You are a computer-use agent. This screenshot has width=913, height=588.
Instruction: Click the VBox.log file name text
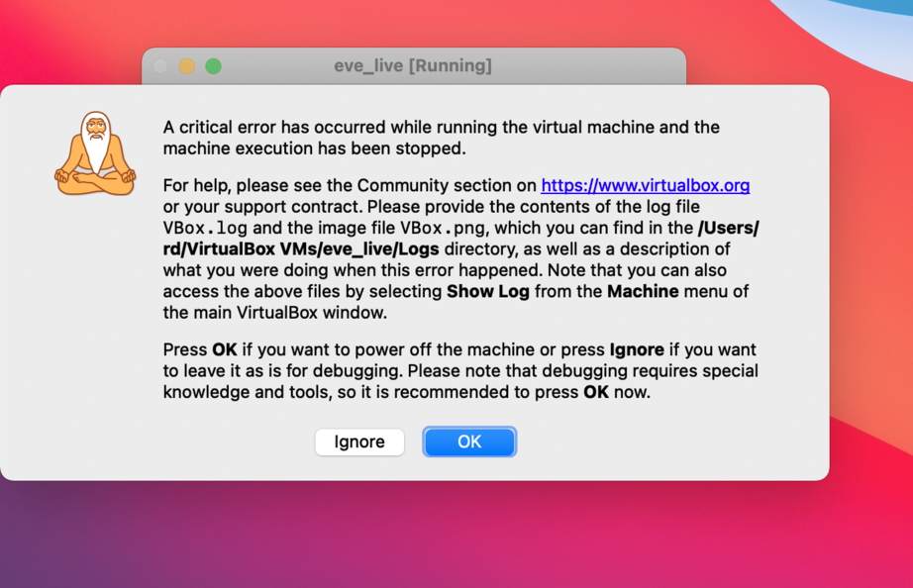[205, 228]
